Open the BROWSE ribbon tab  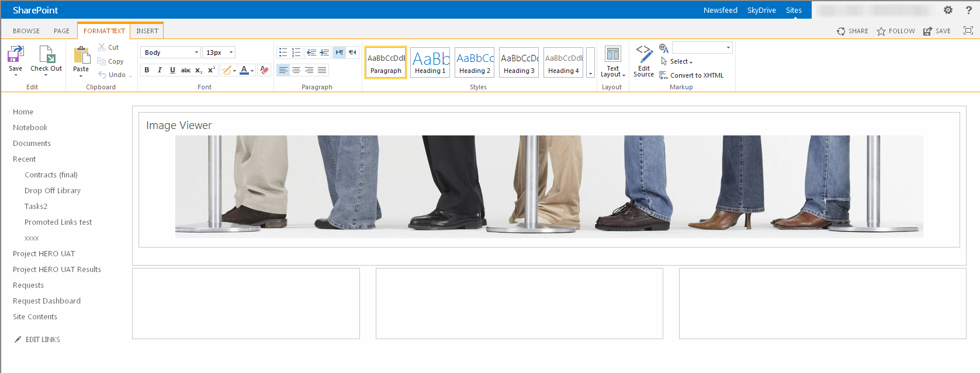point(26,31)
